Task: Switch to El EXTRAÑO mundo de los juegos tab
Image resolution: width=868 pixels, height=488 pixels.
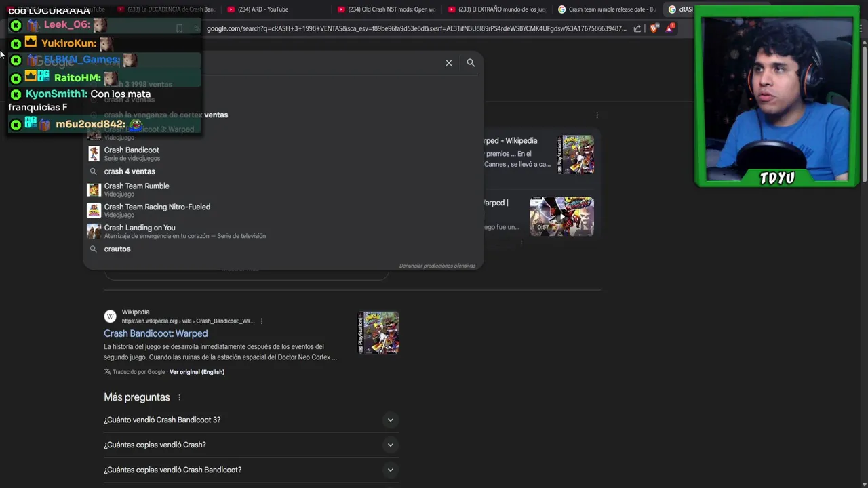Action: click(497, 9)
